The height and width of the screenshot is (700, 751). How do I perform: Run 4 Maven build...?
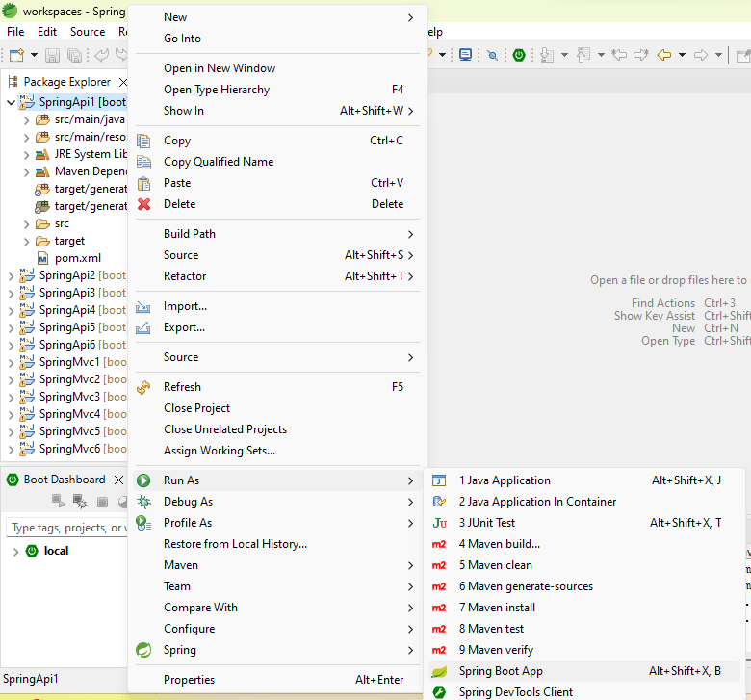pyautogui.click(x=583, y=544)
